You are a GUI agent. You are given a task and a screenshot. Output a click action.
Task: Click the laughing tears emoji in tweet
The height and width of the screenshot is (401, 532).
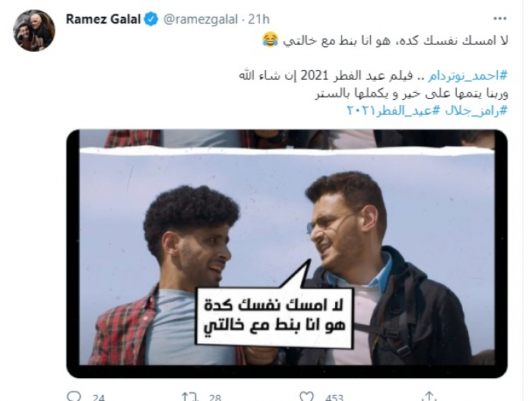coord(271,40)
